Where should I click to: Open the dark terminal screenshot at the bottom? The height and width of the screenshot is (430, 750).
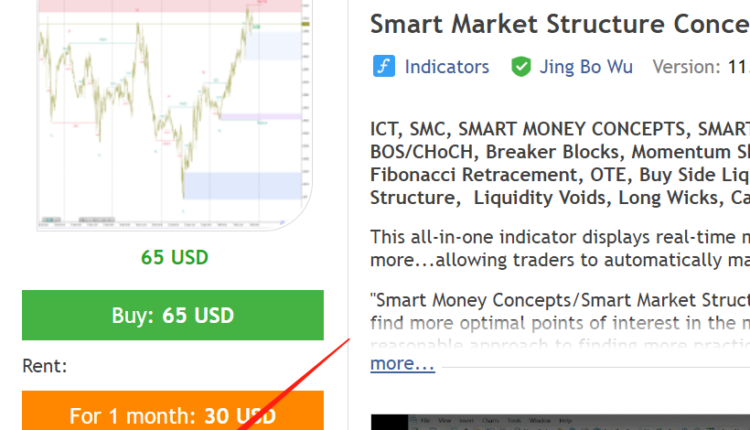click(560, 422)
